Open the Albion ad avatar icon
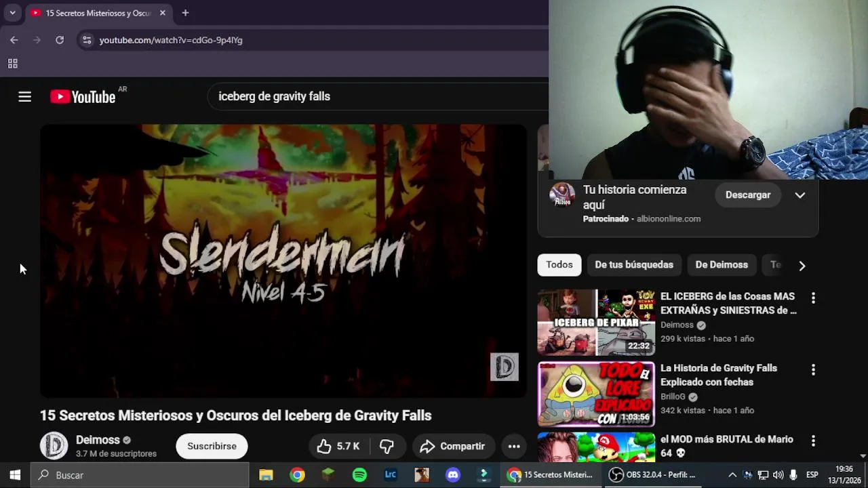 562,196
